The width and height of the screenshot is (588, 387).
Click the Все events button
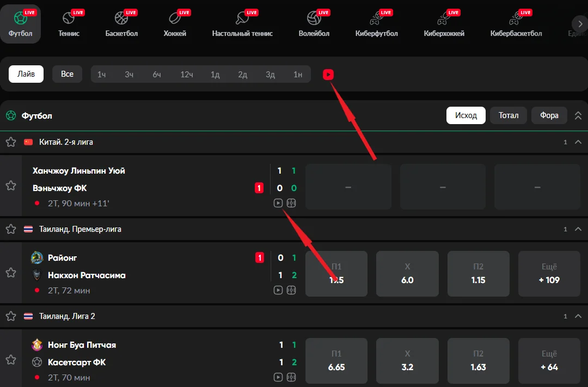pos(67,74)
